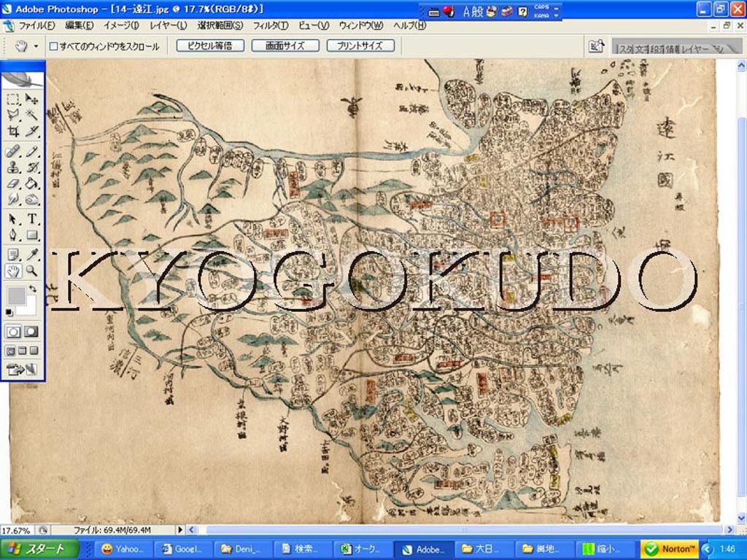The width and height of the screenshot is (747, 560).
Task: Select the Type (T) tool
Action: click(x=31, y=219)
